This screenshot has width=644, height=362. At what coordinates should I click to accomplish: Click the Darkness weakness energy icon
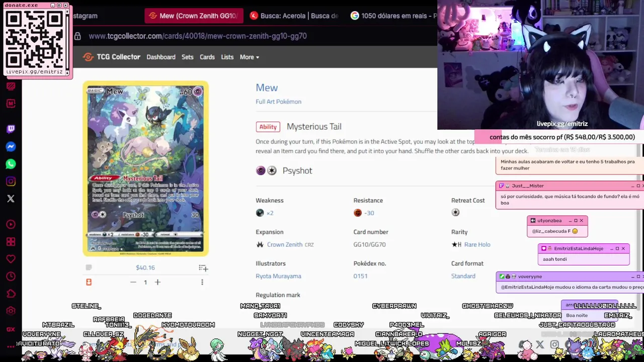point(260,213)
